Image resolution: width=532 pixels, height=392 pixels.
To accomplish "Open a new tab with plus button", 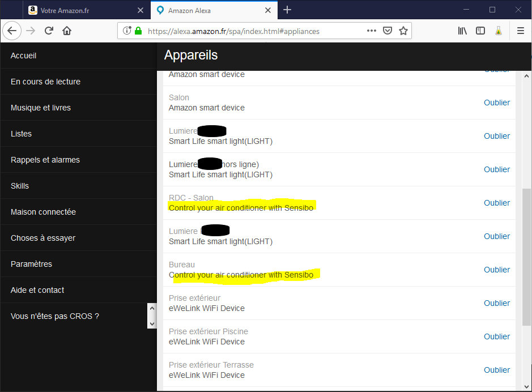I will 287,10.
